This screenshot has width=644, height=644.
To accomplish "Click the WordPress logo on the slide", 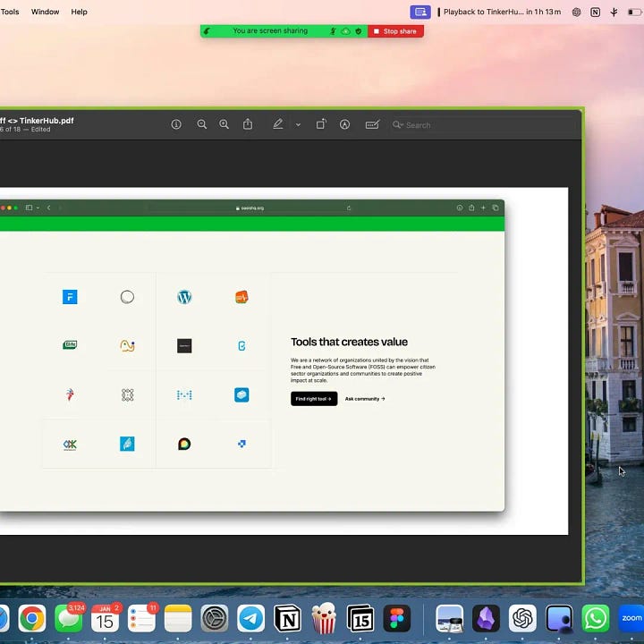I will (x=184, y=297).
